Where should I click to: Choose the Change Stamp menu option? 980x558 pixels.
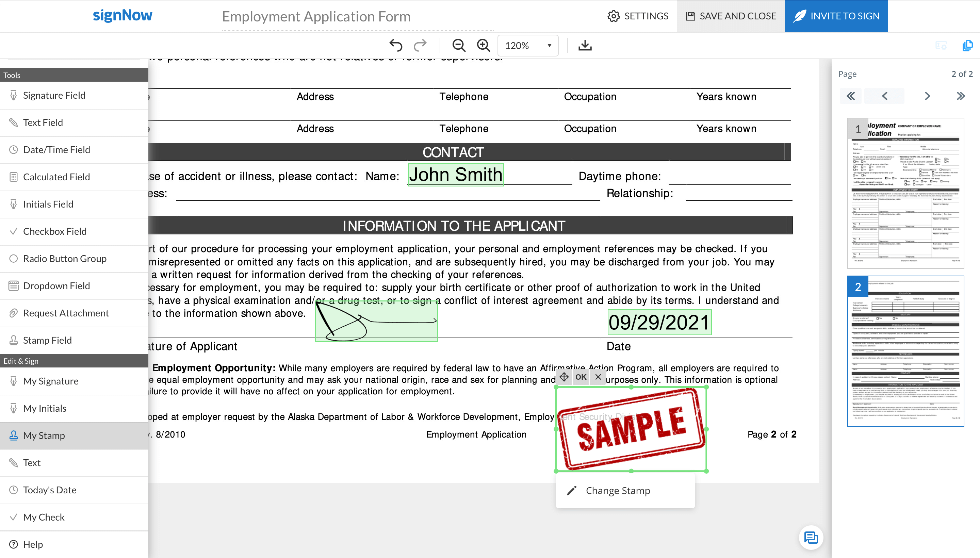(618, 490)
